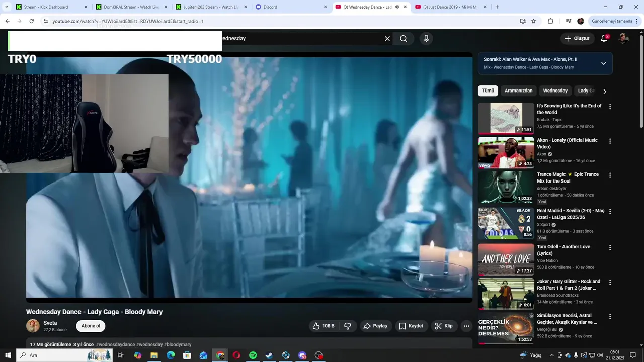Select the Tümü filter chip
644x362 pixels.
coord(488,91)
